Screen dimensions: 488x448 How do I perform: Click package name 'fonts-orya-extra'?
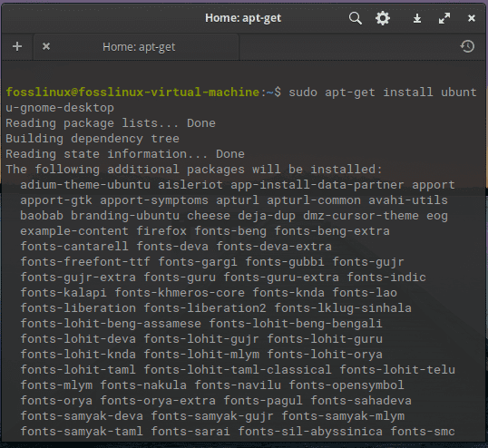(158, 402)
